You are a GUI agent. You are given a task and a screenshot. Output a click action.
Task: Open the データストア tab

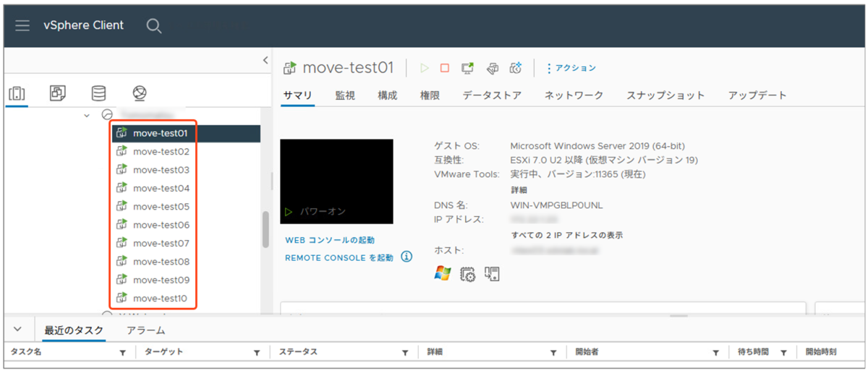pyautogui.click(x=492, y=95)
